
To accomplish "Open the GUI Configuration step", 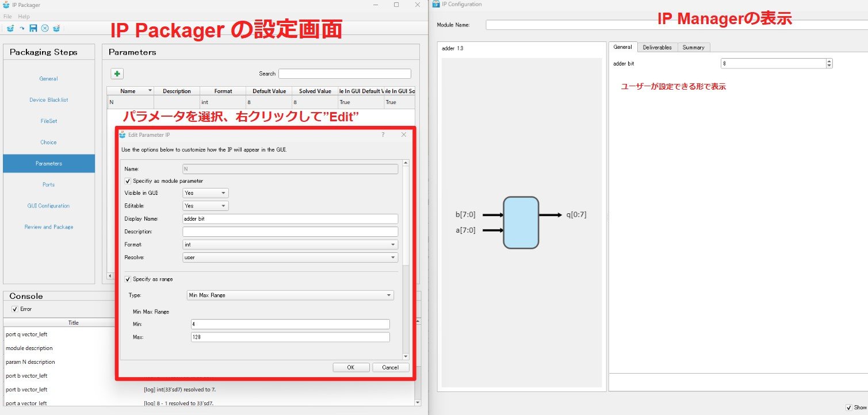I will point(49,206).
